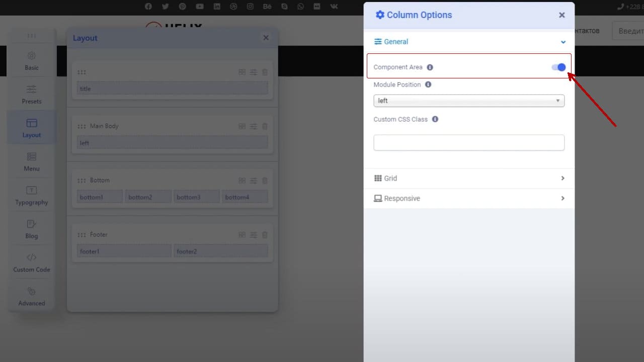Viewport: 644px width, 362px height.
Task: Delete the title row
Action: point(265,72)
